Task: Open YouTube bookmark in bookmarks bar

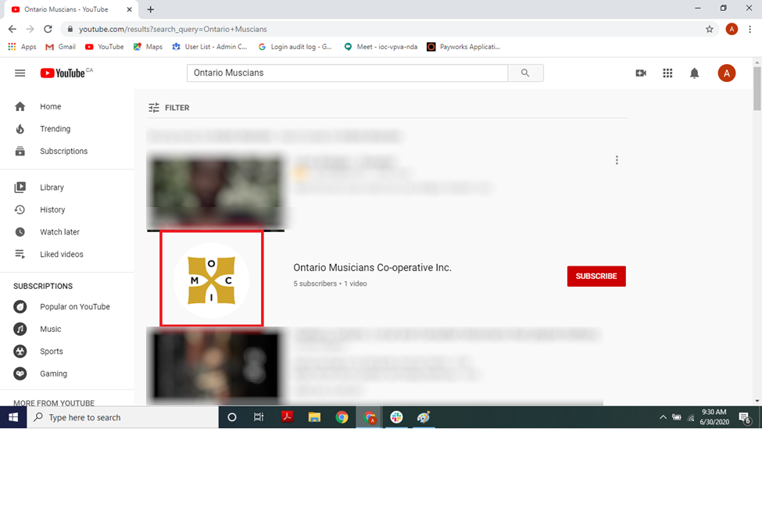Action: [x=105, y=47]
